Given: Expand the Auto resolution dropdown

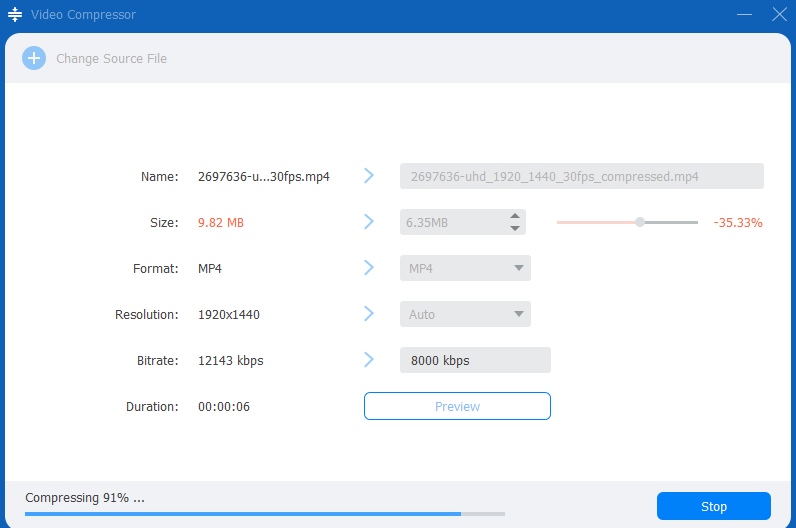Looking at the screenshot, I should pos(465,314).
